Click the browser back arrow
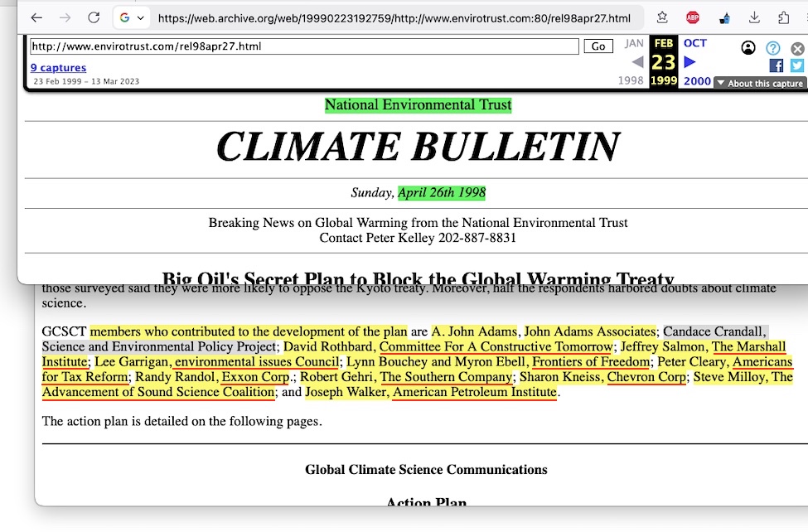 pyautogui.click(x=36, y=17)
